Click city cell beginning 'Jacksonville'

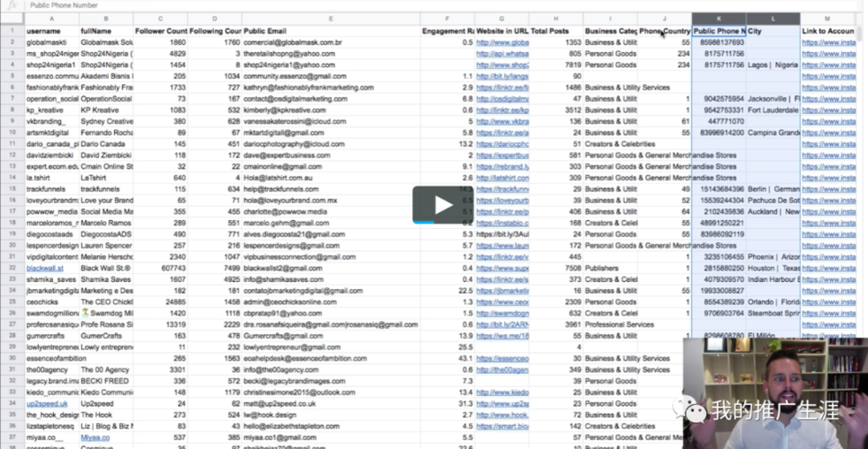click(x=773, y=99)
